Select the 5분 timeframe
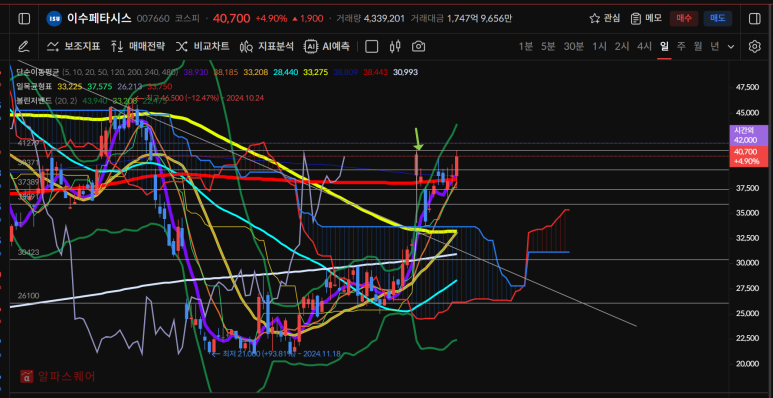This screenshot has width=773, height=398. point(548,46)
